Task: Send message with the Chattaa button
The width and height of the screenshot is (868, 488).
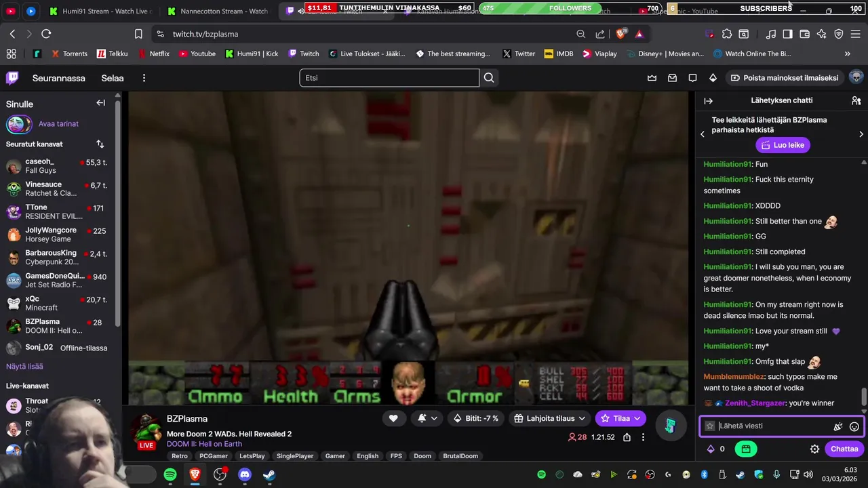Action: (844, 449)
